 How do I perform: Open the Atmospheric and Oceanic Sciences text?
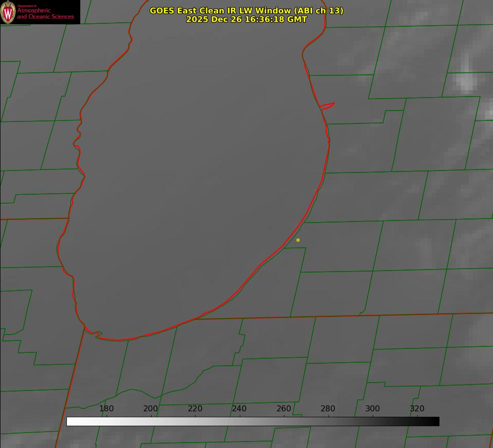click(x=45, y=13)
